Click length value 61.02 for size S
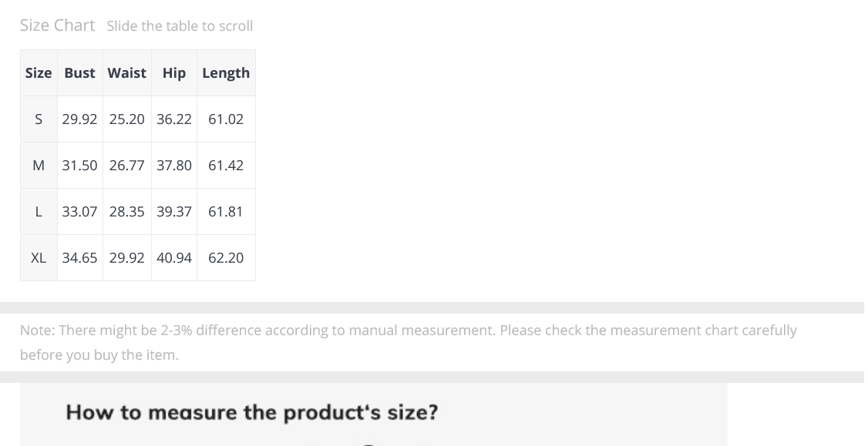The height and width of the screenshot is (446, 868). coord(226,119)
